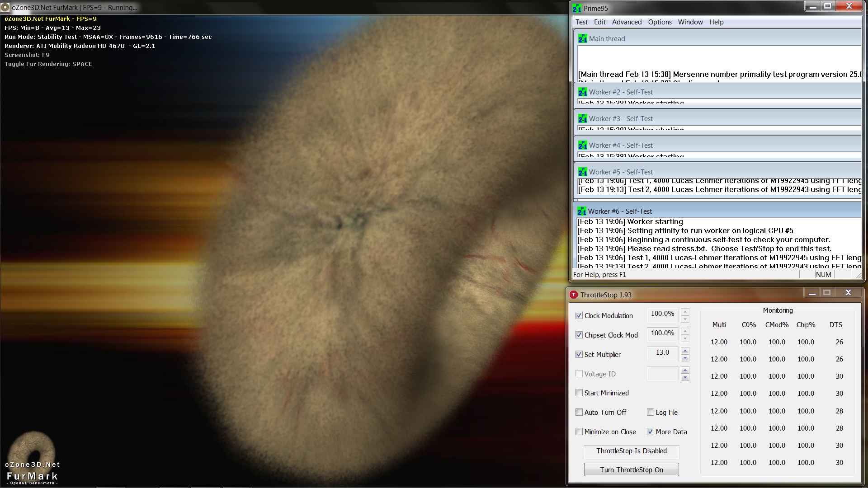Increase the Clock Modulation percentage
Viewport: 868px width, 488px height.
pos(685,312)
